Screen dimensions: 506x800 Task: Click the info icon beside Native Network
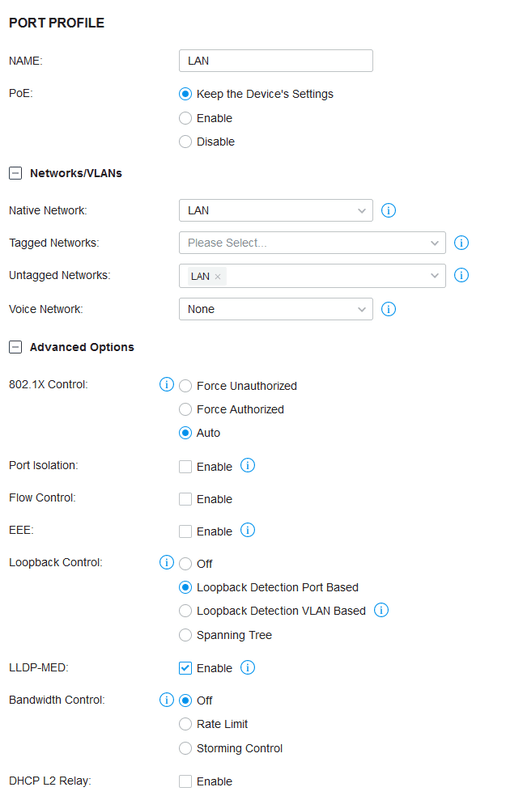click(388, 210)
